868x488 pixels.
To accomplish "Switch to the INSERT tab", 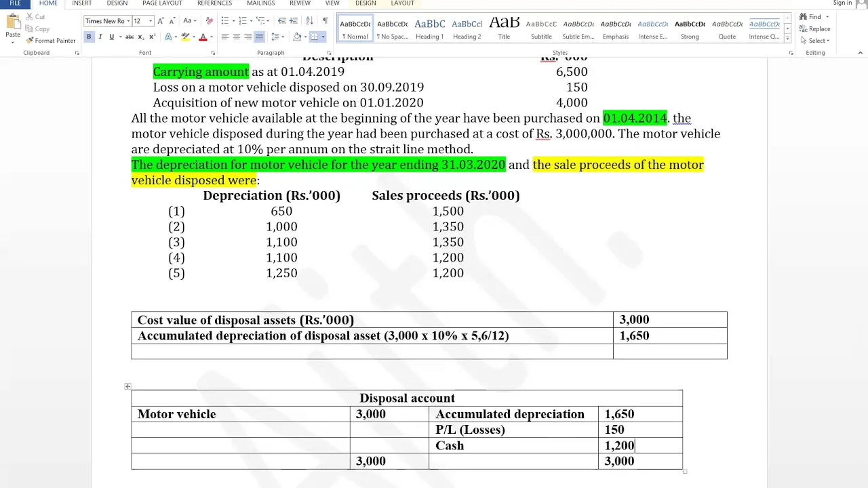I will pos(81,3).
